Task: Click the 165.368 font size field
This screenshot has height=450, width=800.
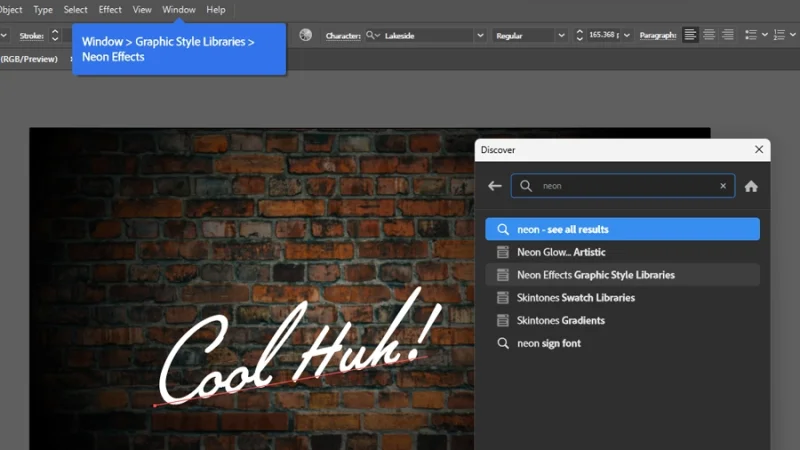Action: point(604,35)
